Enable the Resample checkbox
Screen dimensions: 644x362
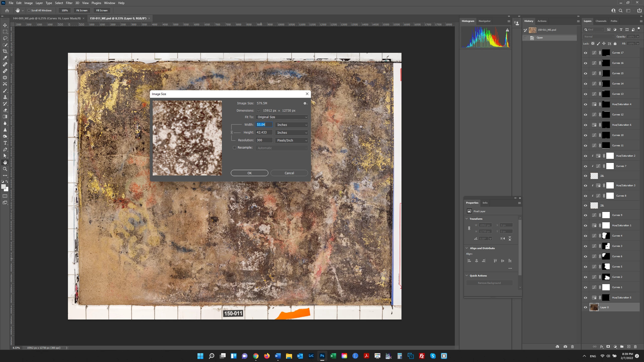coord(234,148)
